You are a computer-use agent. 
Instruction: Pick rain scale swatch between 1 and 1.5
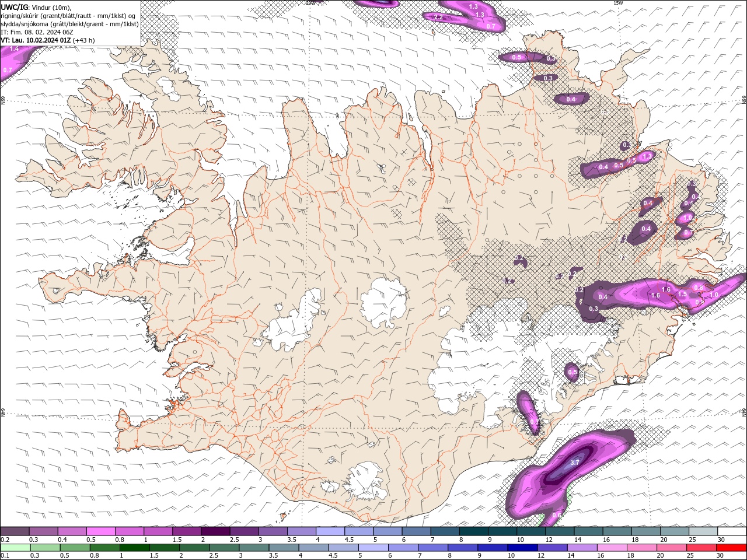(134, 548)
